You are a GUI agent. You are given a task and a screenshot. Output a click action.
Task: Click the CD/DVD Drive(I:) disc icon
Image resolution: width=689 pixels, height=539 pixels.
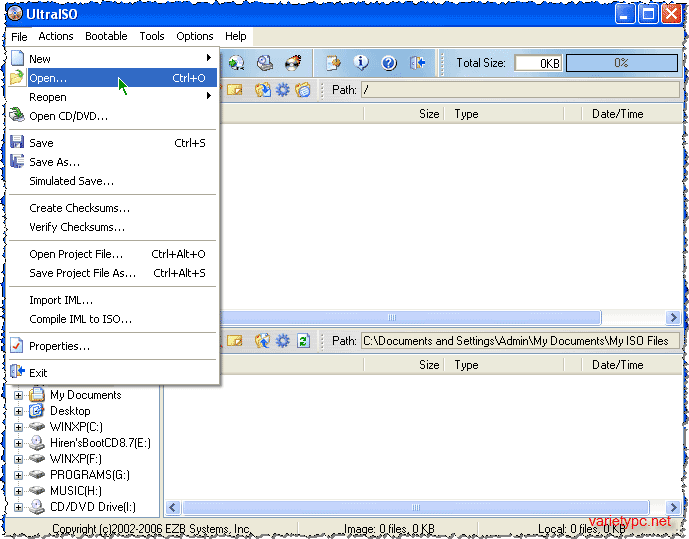point(37,507)
